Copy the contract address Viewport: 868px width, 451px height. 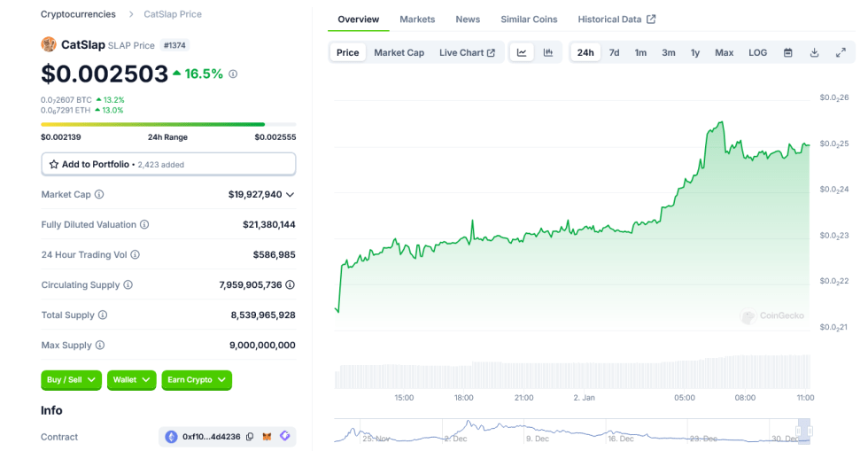[250, 437]
